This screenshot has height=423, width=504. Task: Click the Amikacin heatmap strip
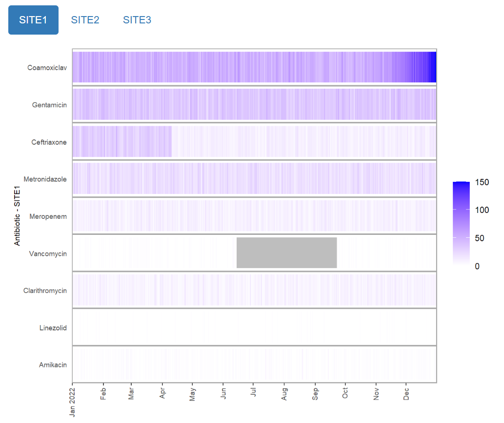254,364
